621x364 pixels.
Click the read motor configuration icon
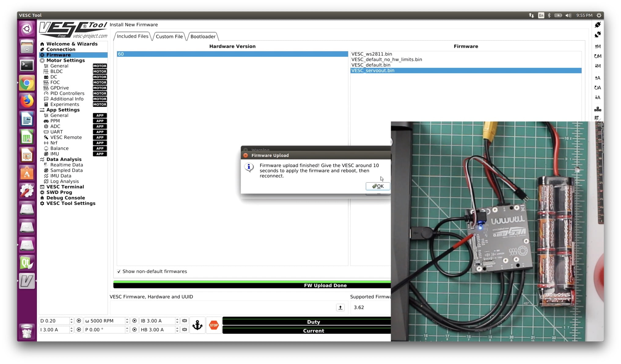[x=597, y=46]
